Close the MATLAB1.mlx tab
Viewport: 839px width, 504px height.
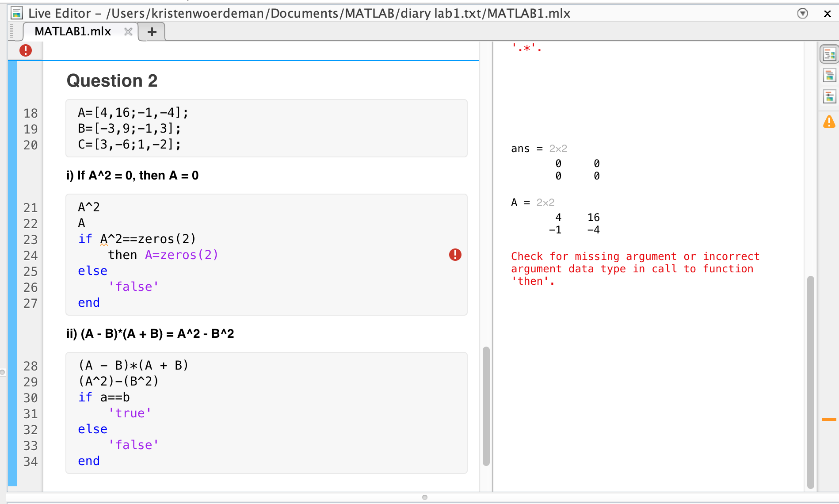pos(128,31)
